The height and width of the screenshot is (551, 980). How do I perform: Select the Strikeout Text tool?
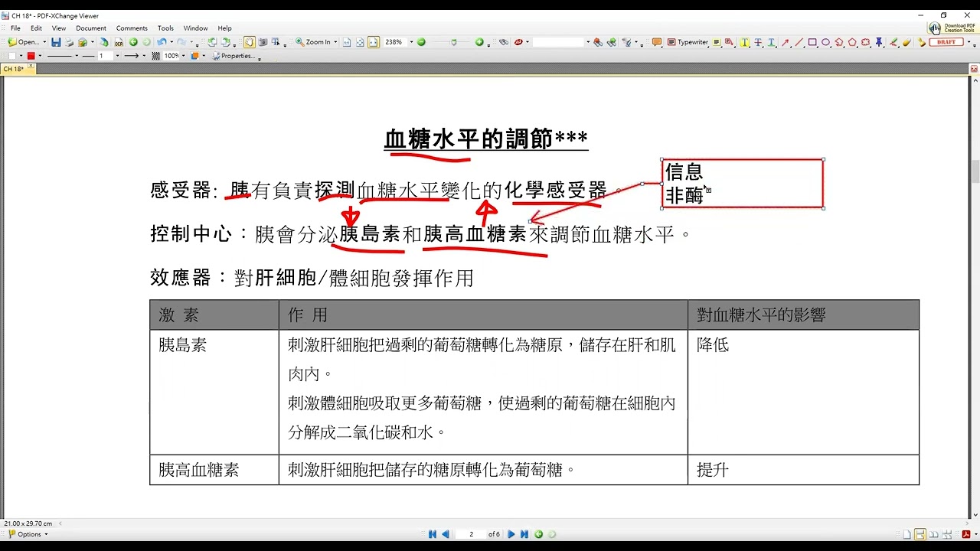click(758, 42)
